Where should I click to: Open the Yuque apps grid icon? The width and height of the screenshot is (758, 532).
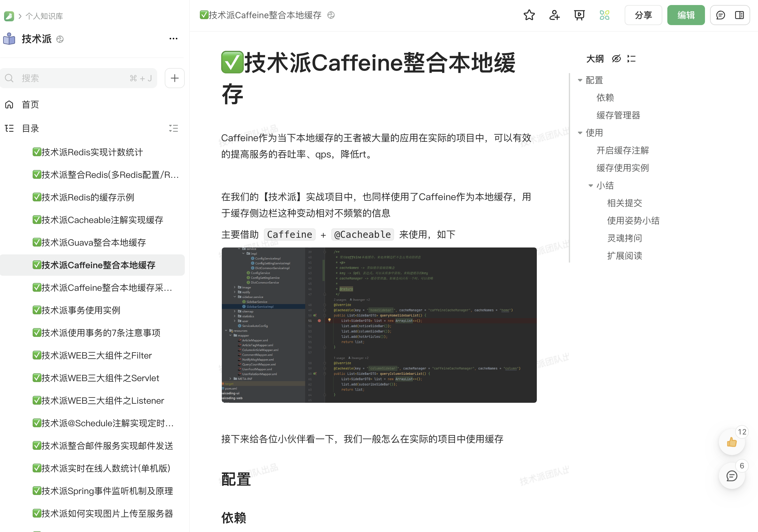pyautogui.click(x=605, y=15)
